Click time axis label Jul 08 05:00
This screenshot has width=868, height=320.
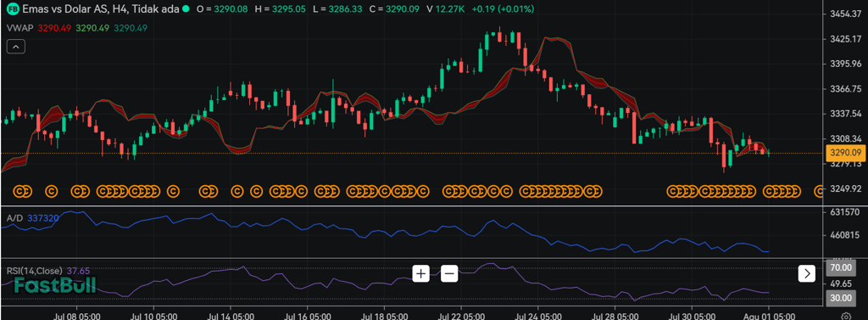click(76, 316)
